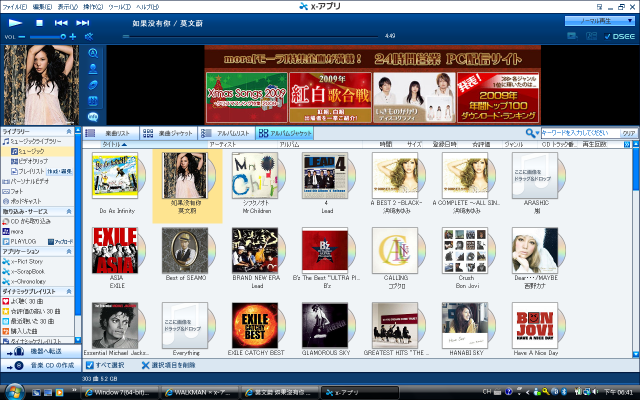Click the bottom round icon beside album art
This screenshot has width=640, height=400.
click(x=93, y=117)
